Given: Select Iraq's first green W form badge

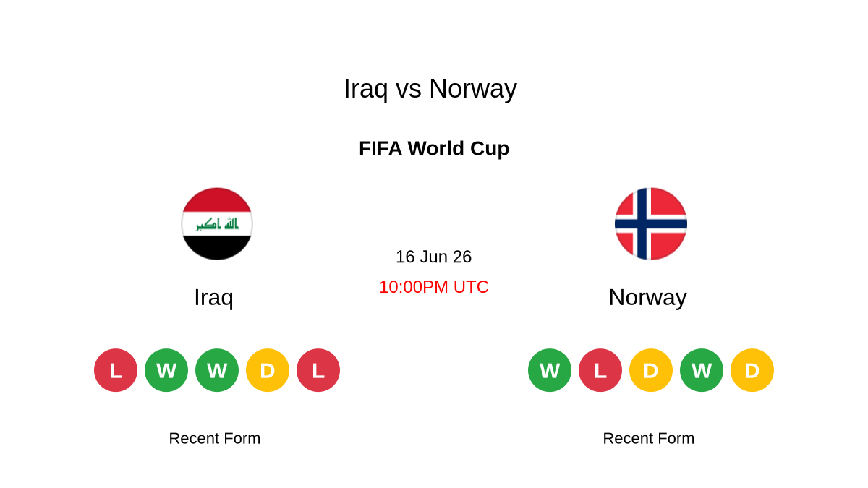Looking at the screenshot, I should 166,370.
